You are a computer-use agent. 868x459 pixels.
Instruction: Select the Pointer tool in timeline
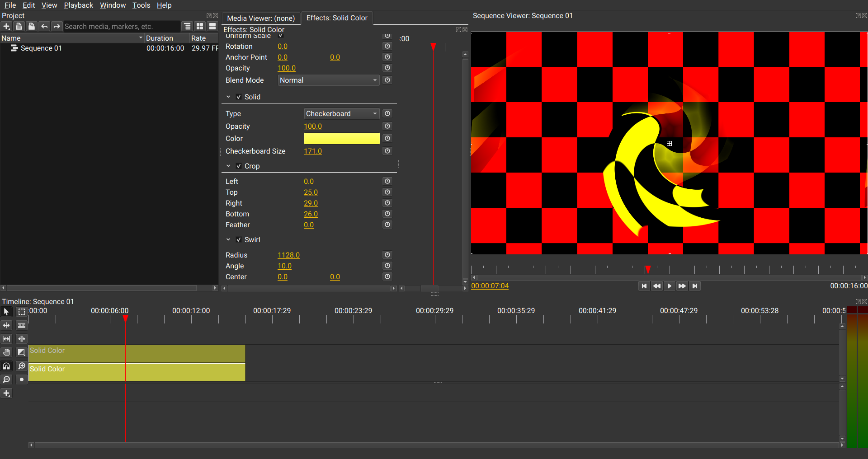[6, 312]
